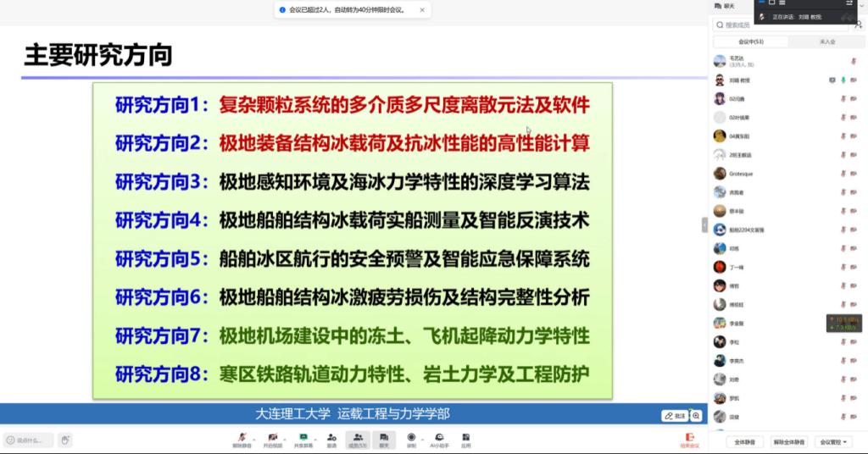868x454 pixels.
Task: Click the 成员 members icon in toolbar
Action: (x=358, y=437)
